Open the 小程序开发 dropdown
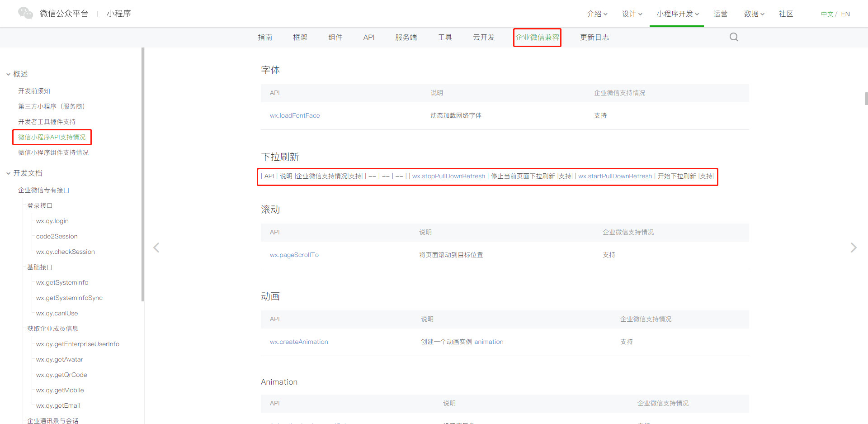868x424 pixels. tap(678, 14)
